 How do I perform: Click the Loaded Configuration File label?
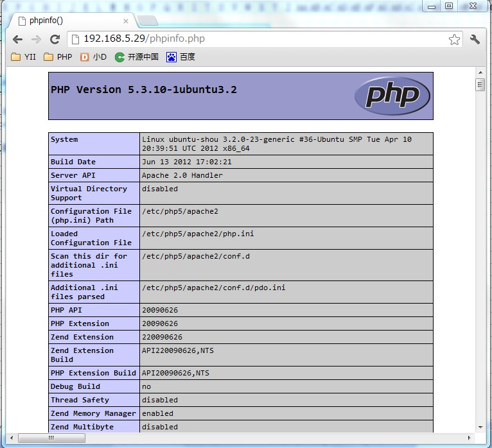[x=91, y=238]
